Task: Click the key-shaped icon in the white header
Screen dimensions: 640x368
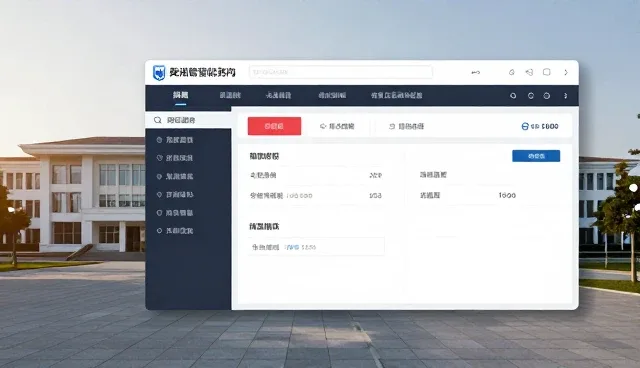Action: 476,72
